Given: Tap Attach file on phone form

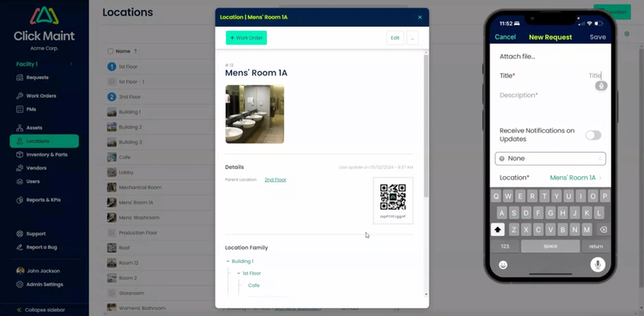Looking at the screenshot, I should point(517,57).
